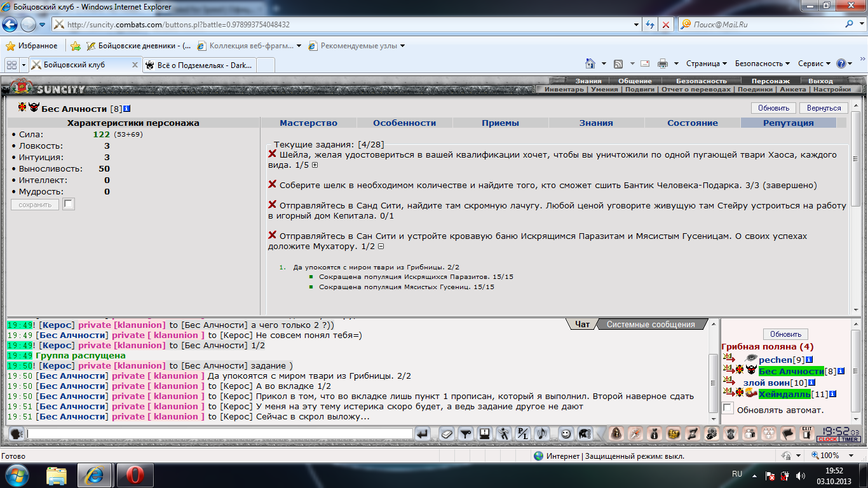
Task: Click the chat panel vertical scrollbar
Action: pyautogui.click(x=713, y=370)
